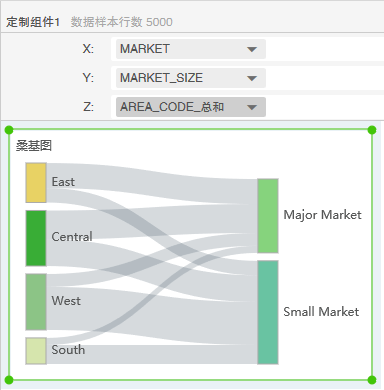This screenshot has width=384, height=390.
Task: Click the Small Market label
Action: coord(321,312)
